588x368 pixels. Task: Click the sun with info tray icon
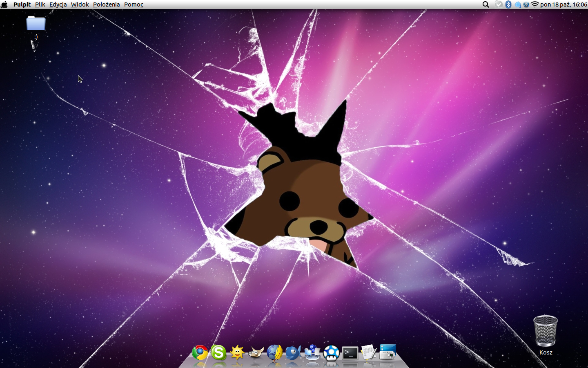click(517, 4)
